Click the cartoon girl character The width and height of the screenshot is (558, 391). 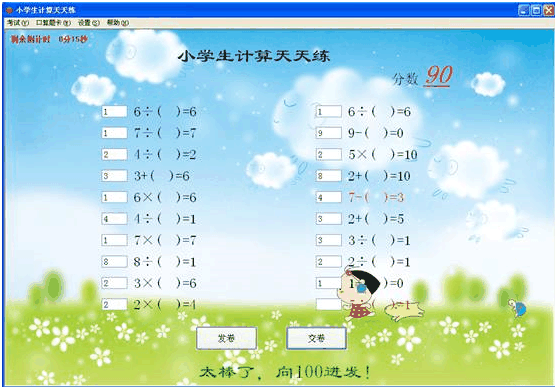pyautogui.click(x=358, y=294)
